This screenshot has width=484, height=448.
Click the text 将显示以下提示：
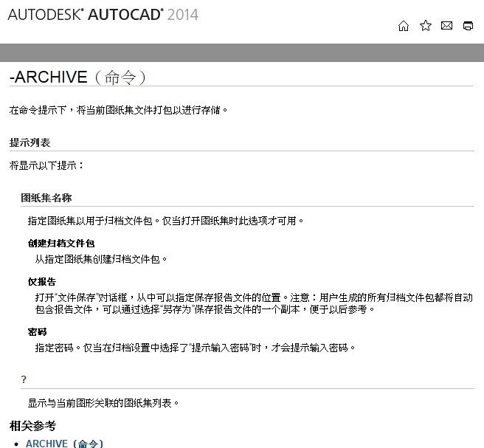coord(46,165)
